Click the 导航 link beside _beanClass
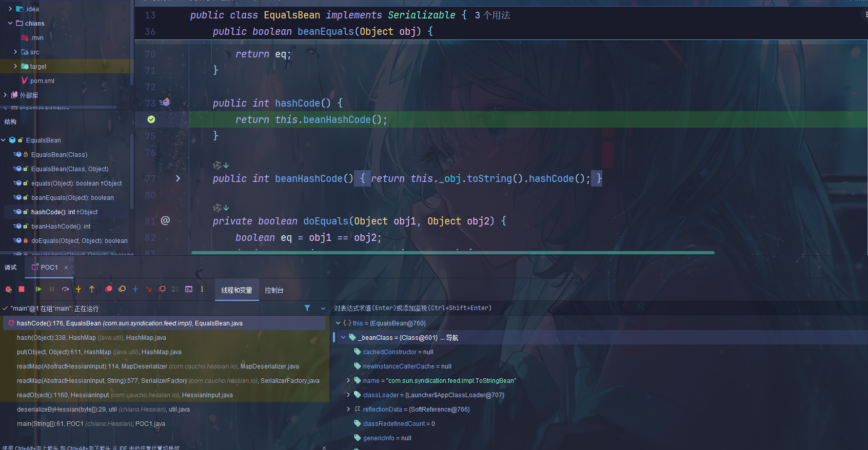Image resolution: width=868 pixels, height=450 pixels. pos(452,338)
